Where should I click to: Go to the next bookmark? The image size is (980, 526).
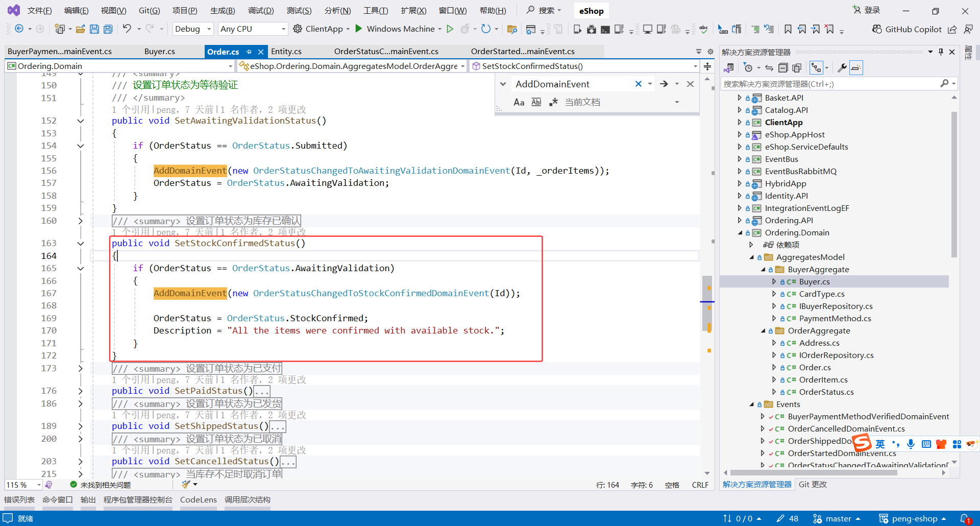click(x=816, y=29)
